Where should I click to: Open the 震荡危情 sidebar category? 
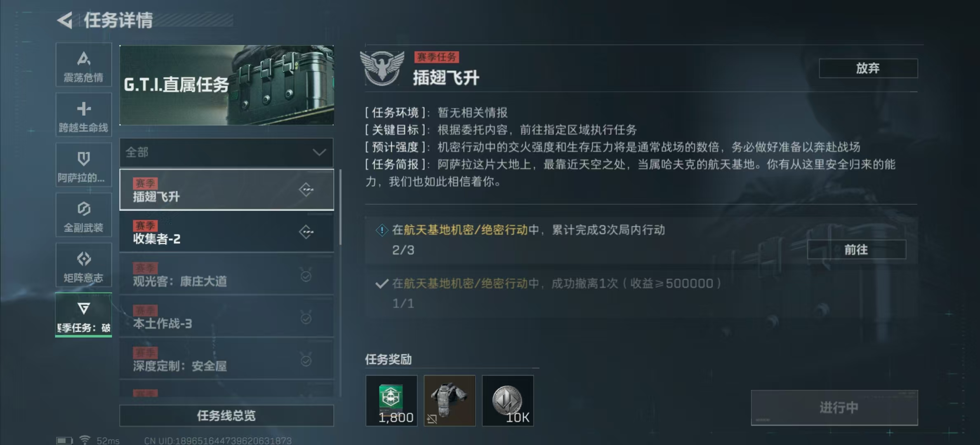84,65
